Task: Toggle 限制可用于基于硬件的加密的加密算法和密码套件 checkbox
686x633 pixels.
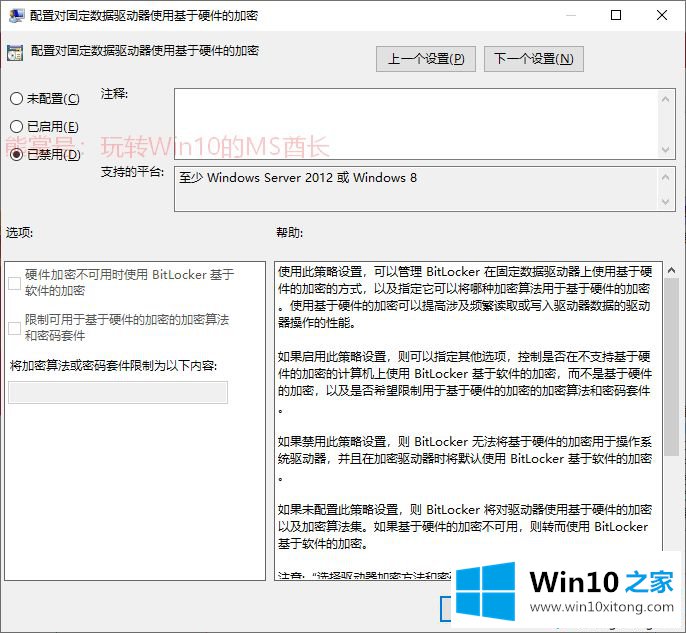Action: pyautogui.click(x=14, y=329)
